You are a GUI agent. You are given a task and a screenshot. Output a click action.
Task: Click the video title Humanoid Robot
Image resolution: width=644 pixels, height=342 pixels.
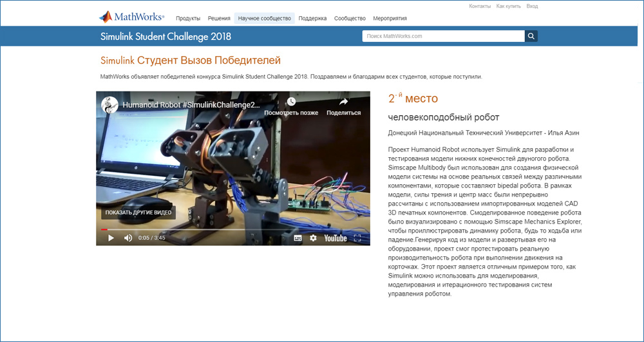(x=191, y=105)
